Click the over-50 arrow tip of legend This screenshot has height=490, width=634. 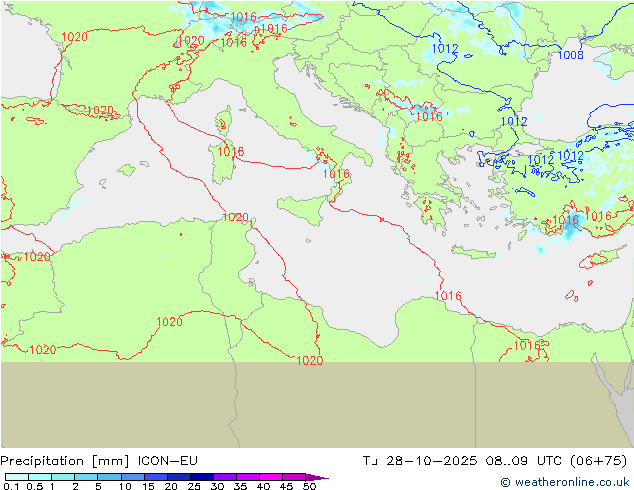(317, 477)
